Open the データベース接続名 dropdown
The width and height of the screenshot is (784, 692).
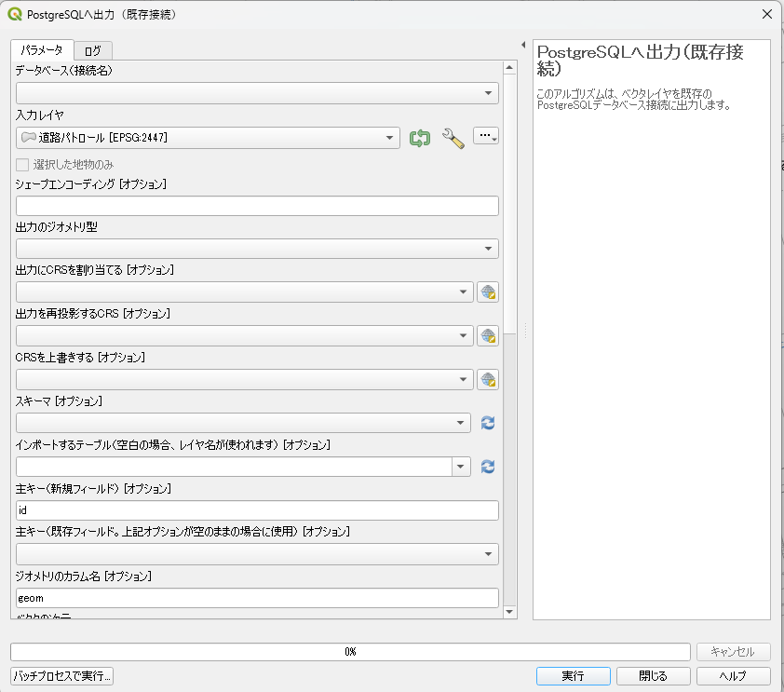488,93
